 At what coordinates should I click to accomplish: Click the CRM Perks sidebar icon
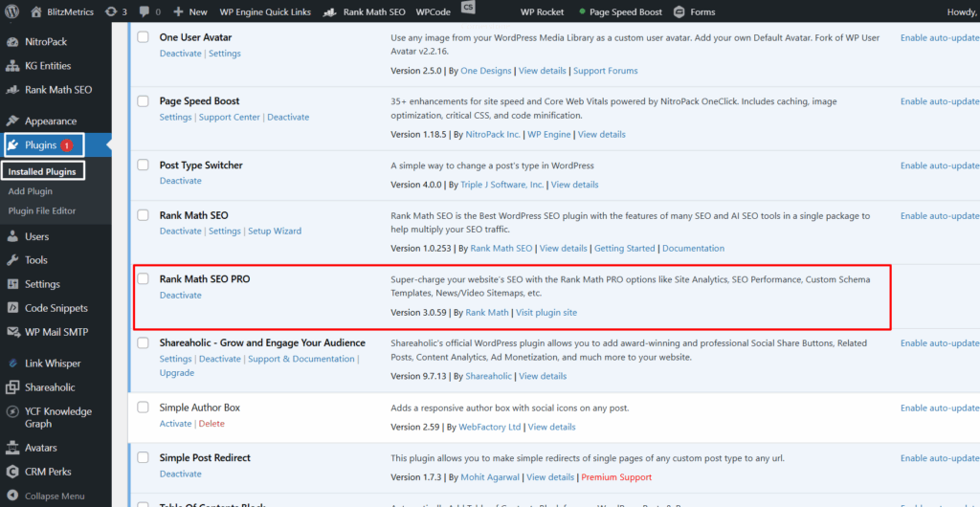(11, 472)
